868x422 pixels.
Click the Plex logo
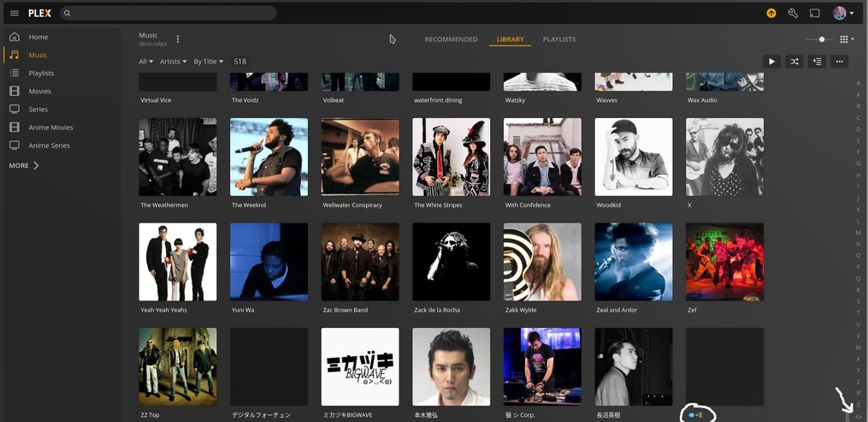40,14
